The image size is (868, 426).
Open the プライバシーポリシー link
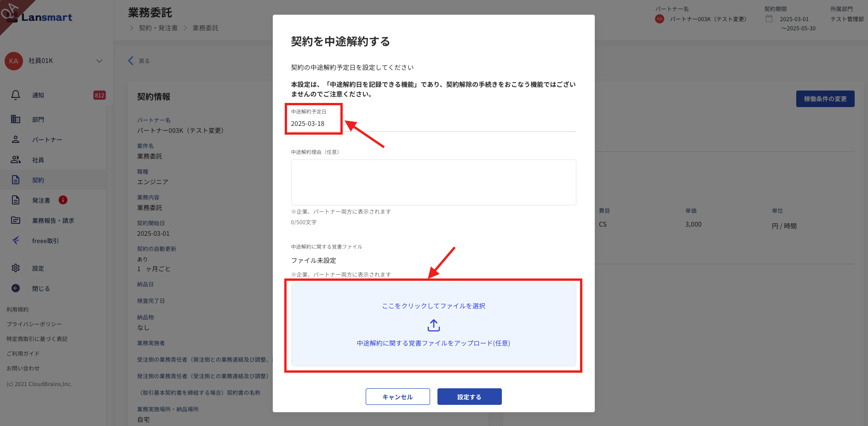(x=34, y=324)
